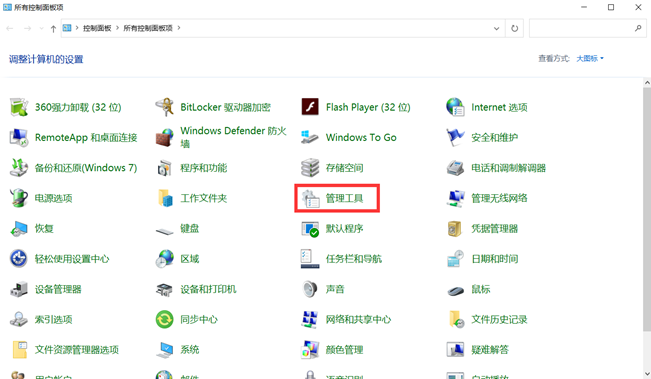Viewport: 651px width, 379px height.
Task: Expand the recent locations dropdown arrow
Action: (42, 28)
